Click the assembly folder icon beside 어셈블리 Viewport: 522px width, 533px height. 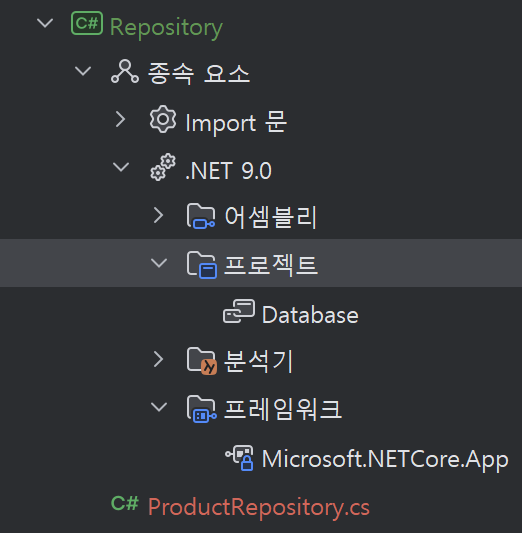(201, 216)
